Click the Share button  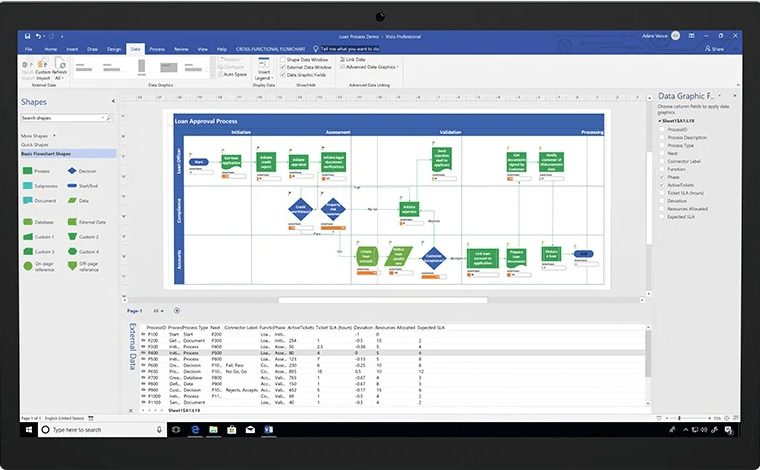tap(714, 48)
